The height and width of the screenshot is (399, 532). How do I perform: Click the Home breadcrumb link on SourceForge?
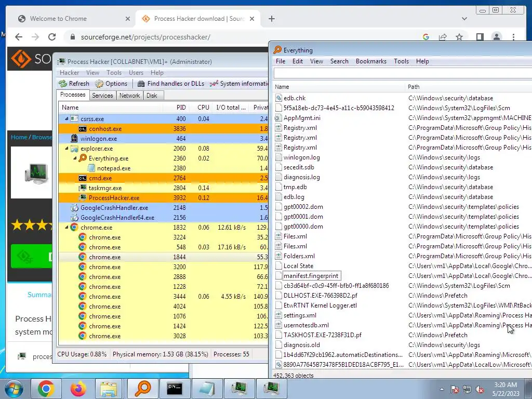tap(19, 137)
